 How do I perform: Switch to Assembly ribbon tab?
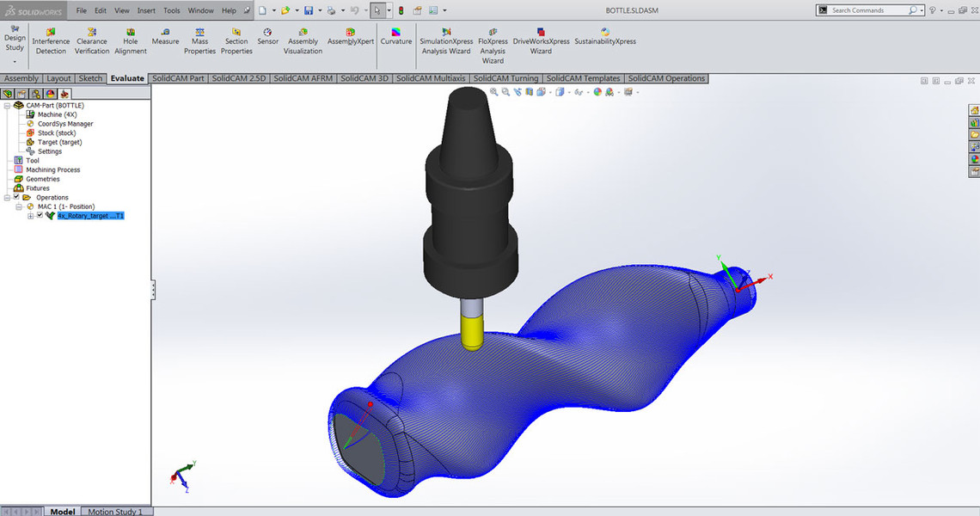(x=21, y=78)
